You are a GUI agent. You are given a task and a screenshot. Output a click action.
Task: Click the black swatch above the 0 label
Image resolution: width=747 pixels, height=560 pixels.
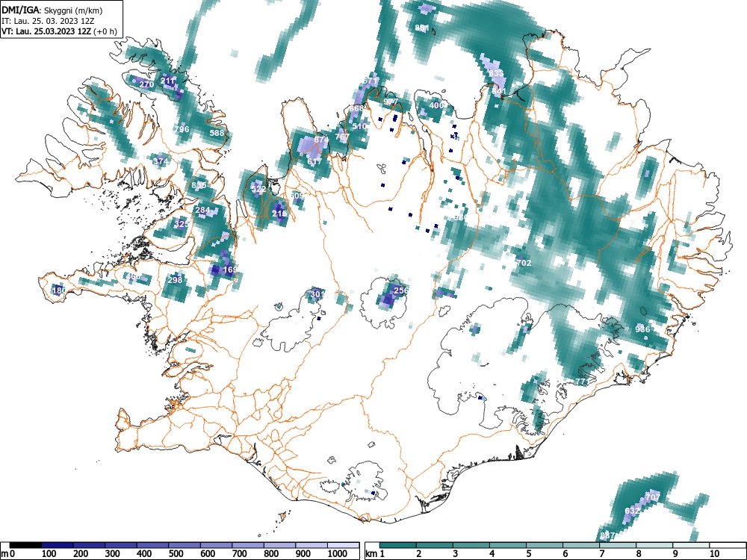[25, 545]
